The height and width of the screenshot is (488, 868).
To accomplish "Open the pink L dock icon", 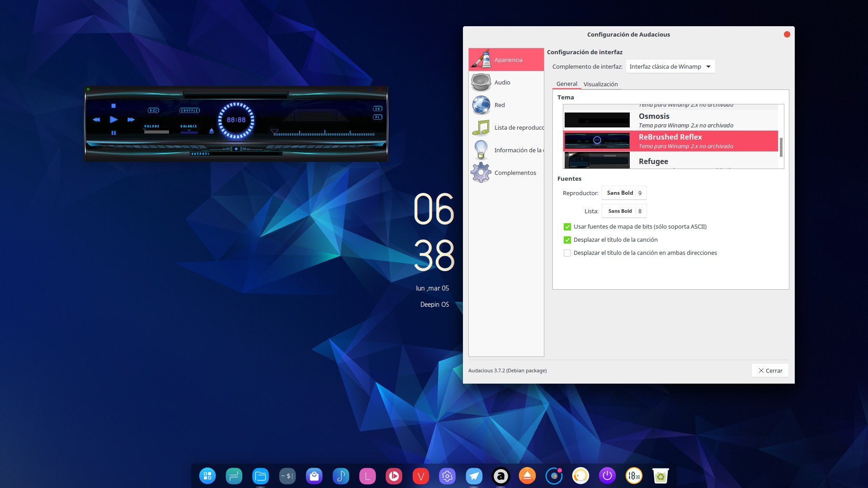I will [x=367, y=475].
